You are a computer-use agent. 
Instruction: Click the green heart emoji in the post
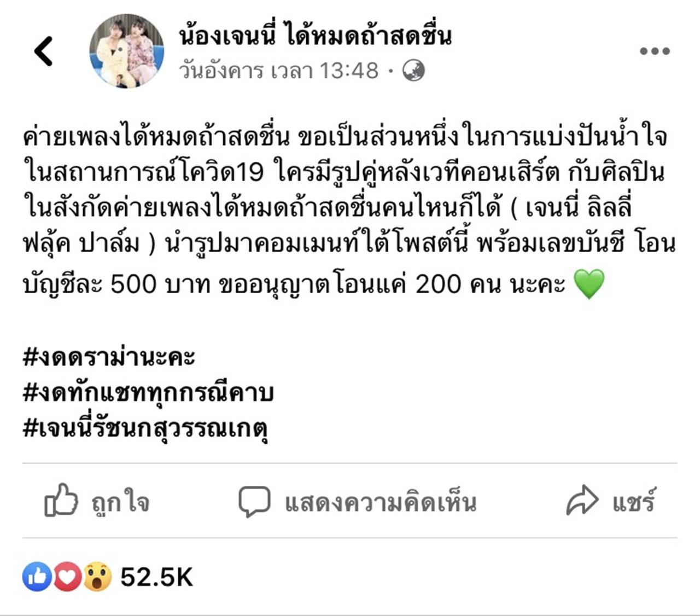tap(588, 284)
